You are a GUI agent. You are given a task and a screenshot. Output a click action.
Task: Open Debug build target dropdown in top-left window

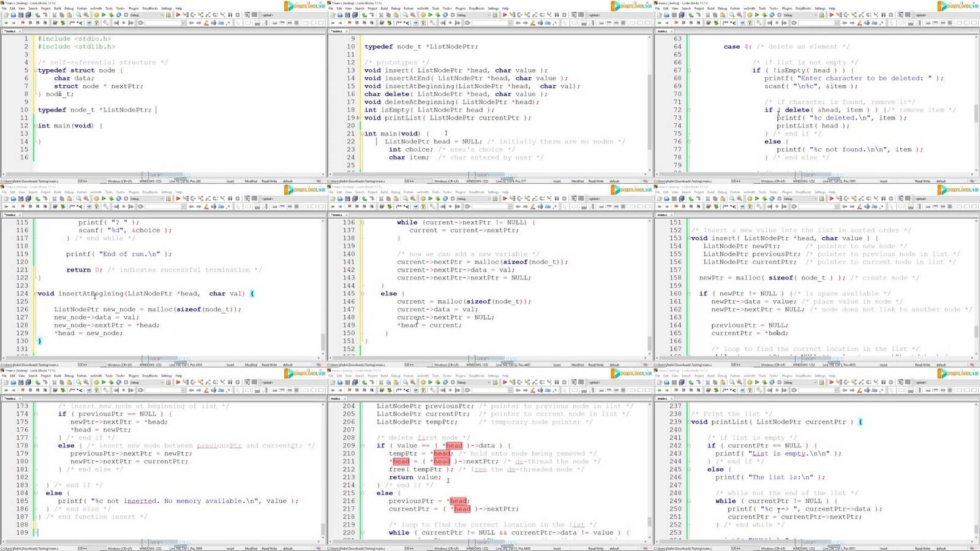tap(147, 15)
